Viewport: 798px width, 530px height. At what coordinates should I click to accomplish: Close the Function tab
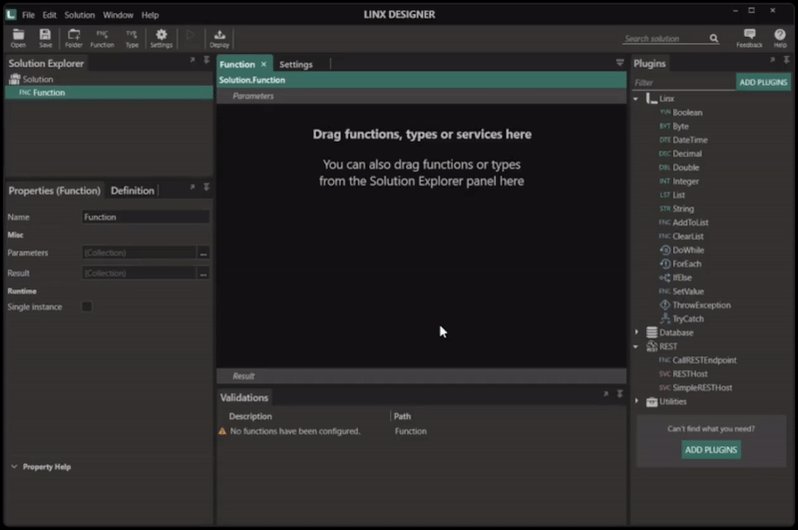tap(264, 64)
